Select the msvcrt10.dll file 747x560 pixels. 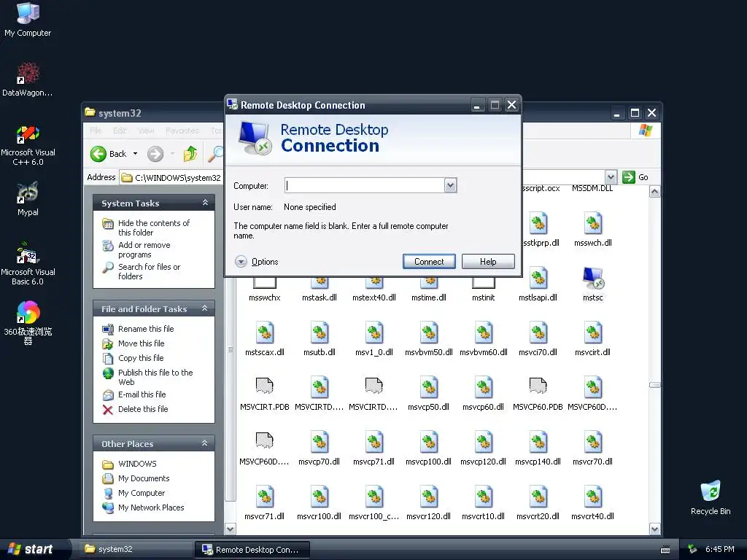[484, 503]
